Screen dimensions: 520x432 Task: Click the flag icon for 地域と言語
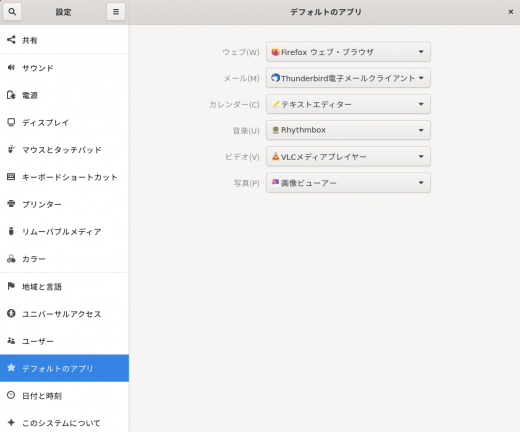pyautogui.click(x=11, y=286)
